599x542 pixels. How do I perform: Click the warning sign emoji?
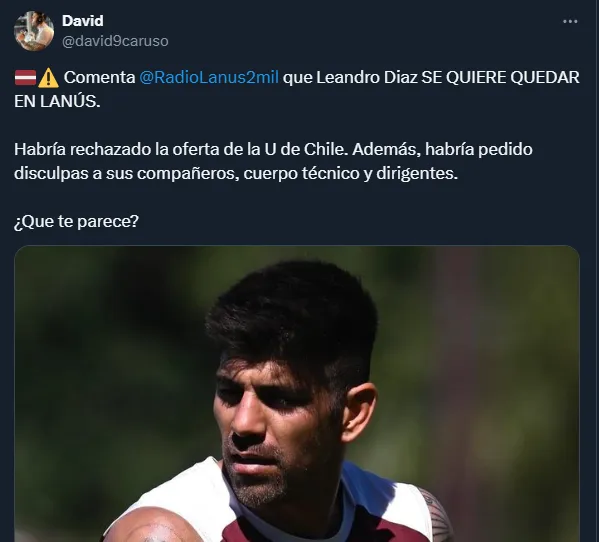pyautogui.click(x=48, y=78)
